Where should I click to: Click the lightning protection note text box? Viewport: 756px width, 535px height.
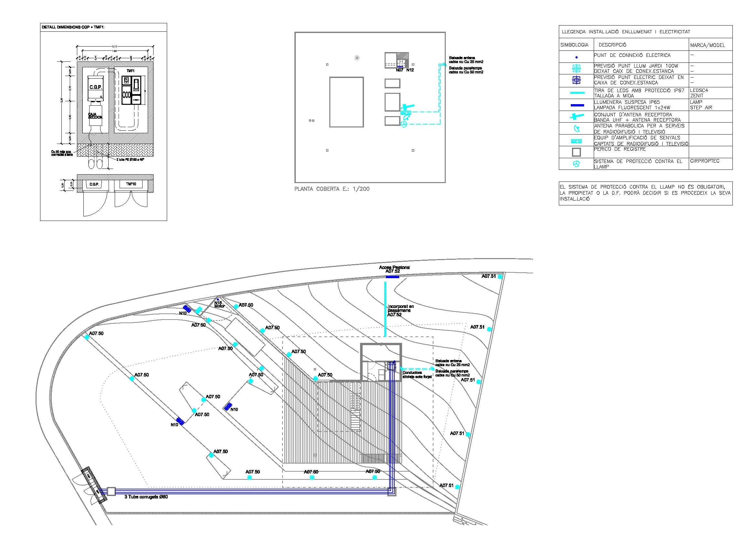point(645,193)
